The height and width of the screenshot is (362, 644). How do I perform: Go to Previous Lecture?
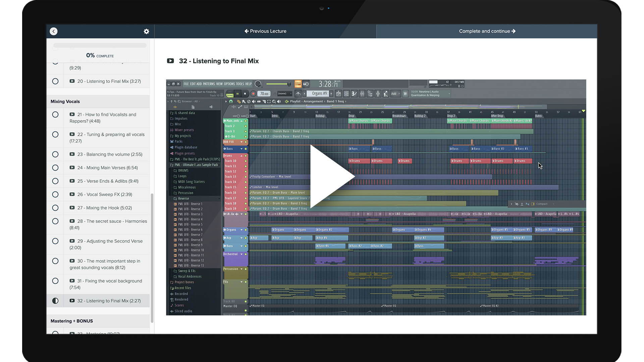(265, 31)
